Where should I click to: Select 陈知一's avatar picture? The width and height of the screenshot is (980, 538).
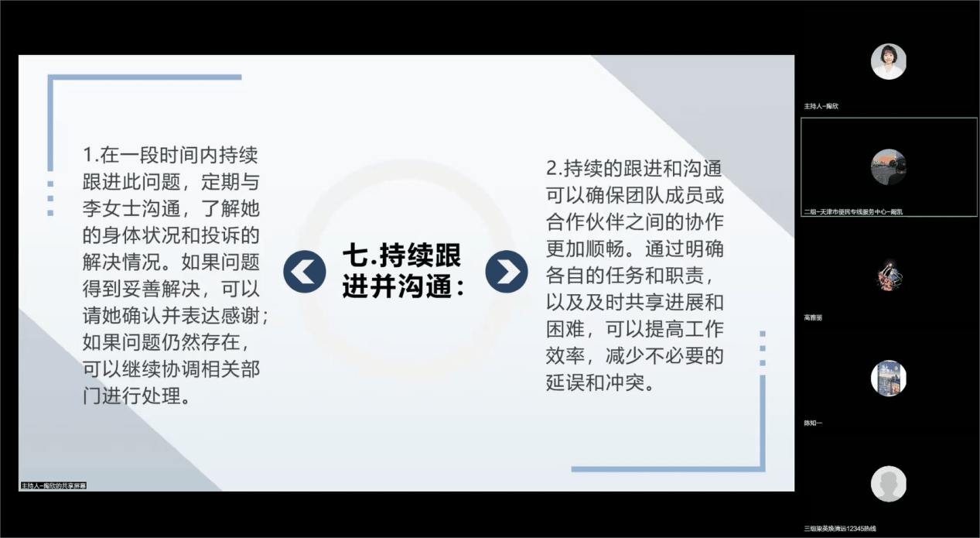(888, 379)
